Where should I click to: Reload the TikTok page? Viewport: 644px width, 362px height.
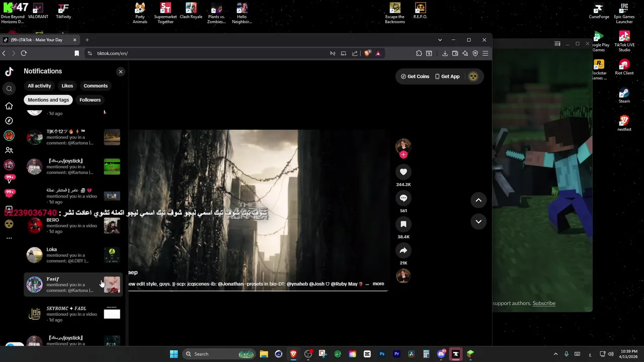pos(24,53)
